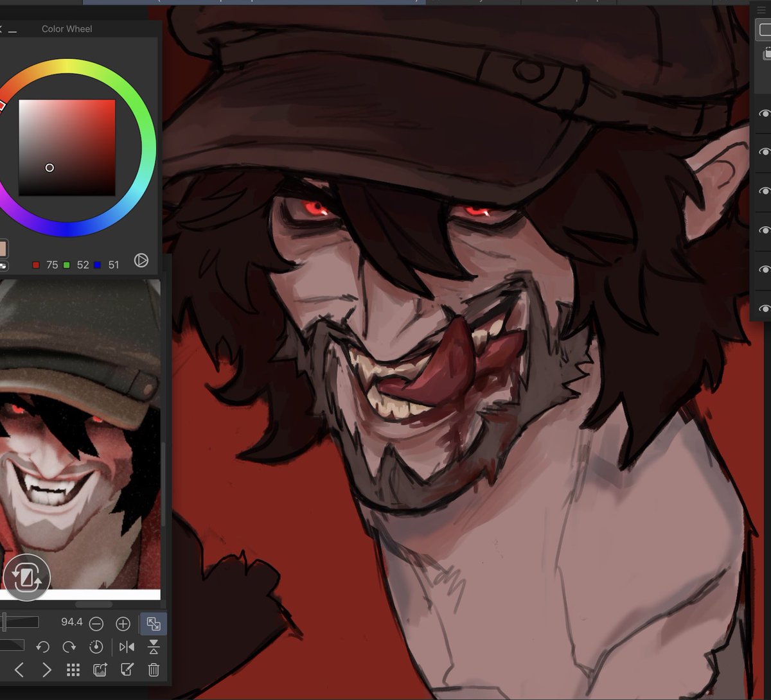The image size is (771, 700).
Task: Adjust the Sub View zoom slider
Action: [19, 622]
